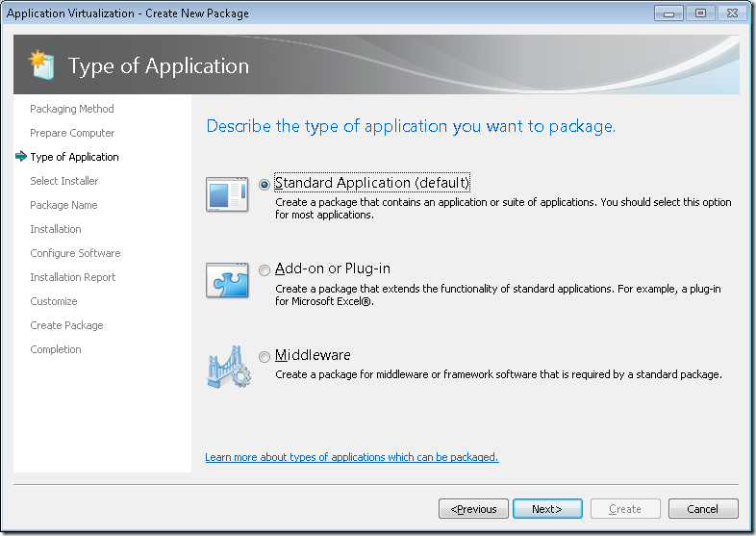
Task: Click the Add-on puzzle piece icon
Action: (x=227, y=280)
